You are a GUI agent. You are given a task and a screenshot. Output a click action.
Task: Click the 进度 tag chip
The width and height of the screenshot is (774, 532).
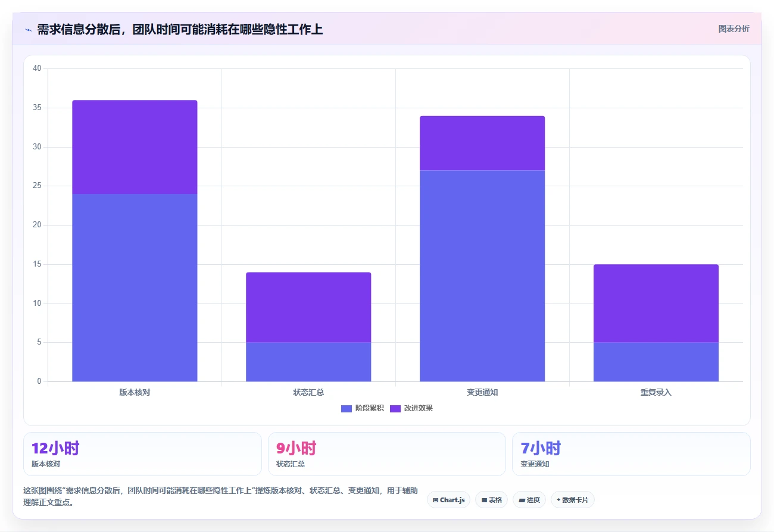coord(529,500)
